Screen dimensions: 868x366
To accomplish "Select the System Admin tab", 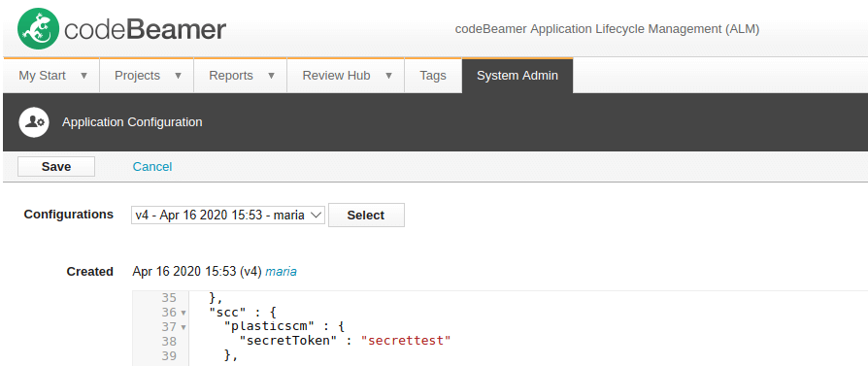I will 517,76.
